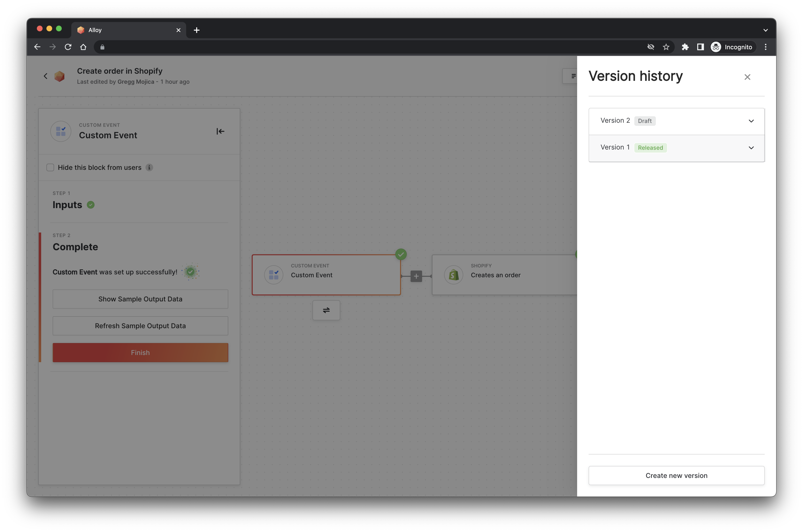Click Show Sample Output Data
The height and width of the screenshot is (532, 803).
pos(140,299)
